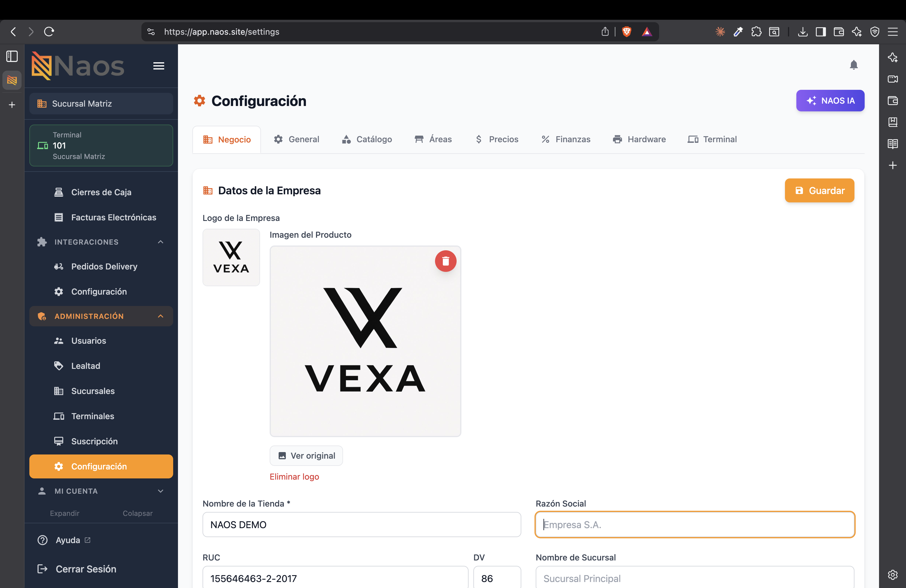Image resolution: width=906 pixels, height=588 pixels.
Task: Open Usuarios menu item
Action: (x=101, y=340)
